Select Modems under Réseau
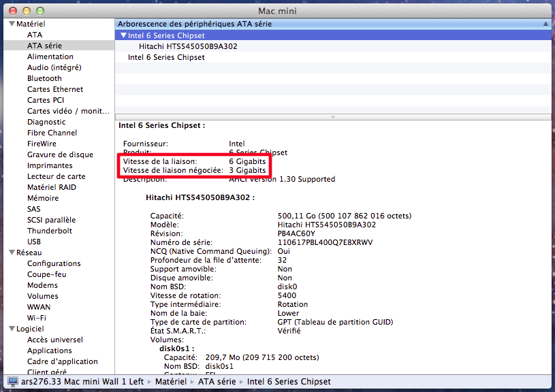555x392 pixels. [42, 285]
